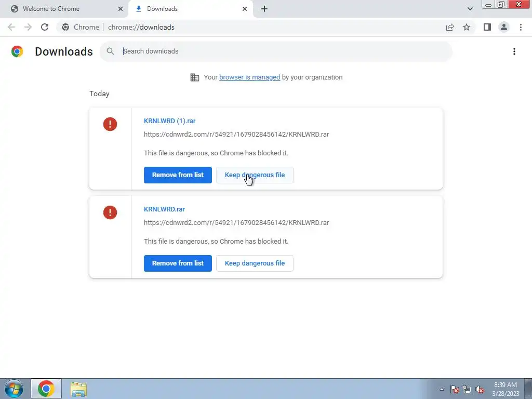The image size is (532, 399).
Task: Click the Welcome to Chrome tab globe favicon
Action: (15, 9)
